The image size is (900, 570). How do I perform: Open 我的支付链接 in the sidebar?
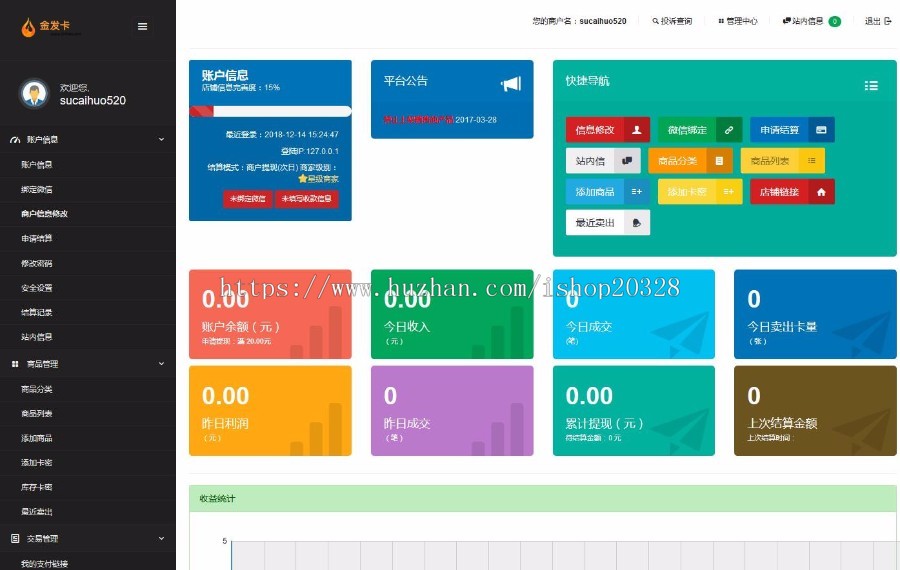(44, 564)
